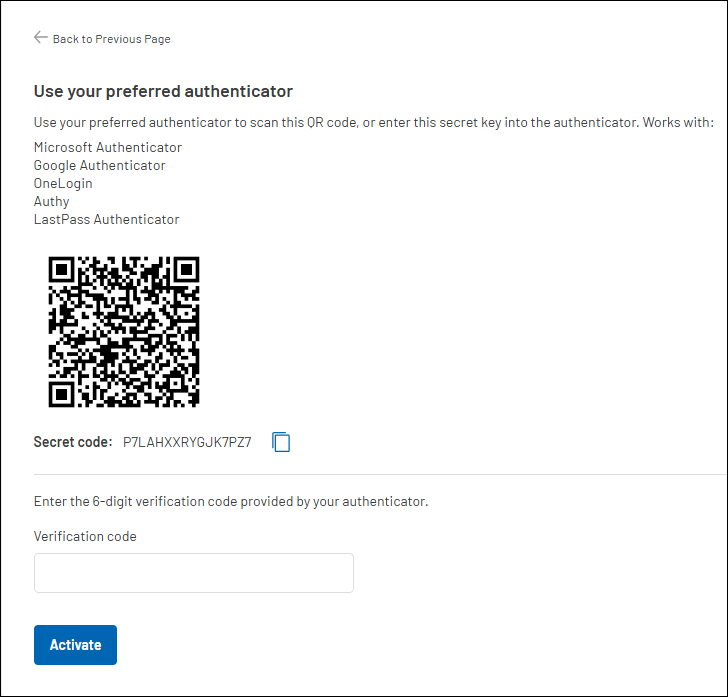728x697 pixels.
Task: Click the LastPass Authenticator list entry
Action: pos(107,219)
